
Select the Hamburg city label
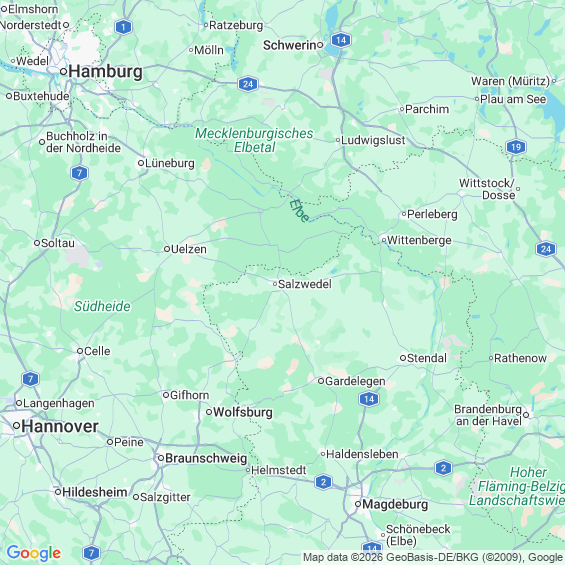click(106, 71)
